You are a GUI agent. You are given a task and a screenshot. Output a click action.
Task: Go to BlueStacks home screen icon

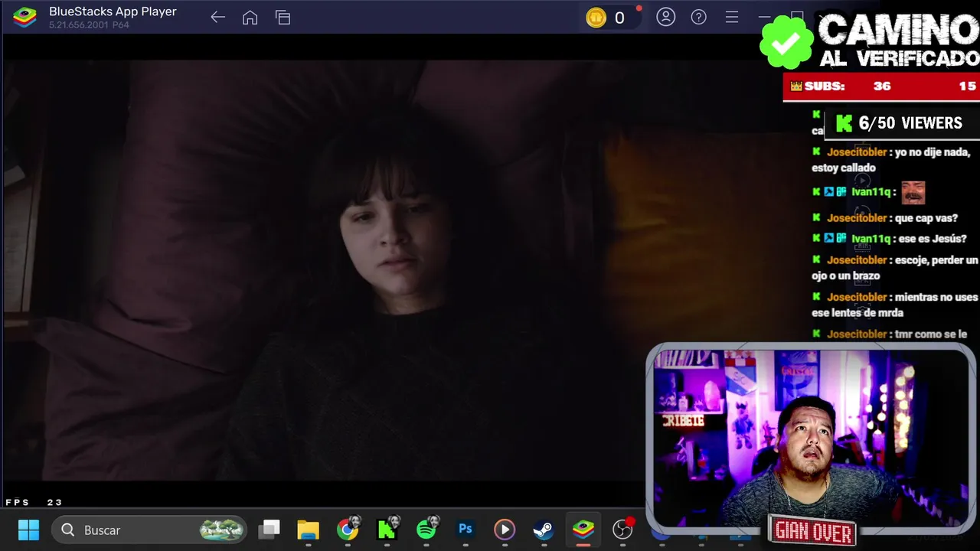[x=250, y=18]
